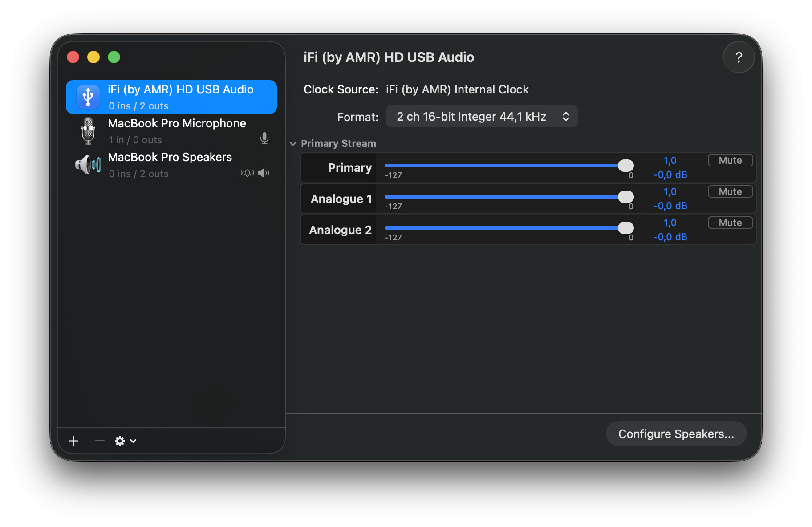Viewport: 812px width, 527px height.
Task: Open Configure Speakers dialog
Action: coord(676,434)
